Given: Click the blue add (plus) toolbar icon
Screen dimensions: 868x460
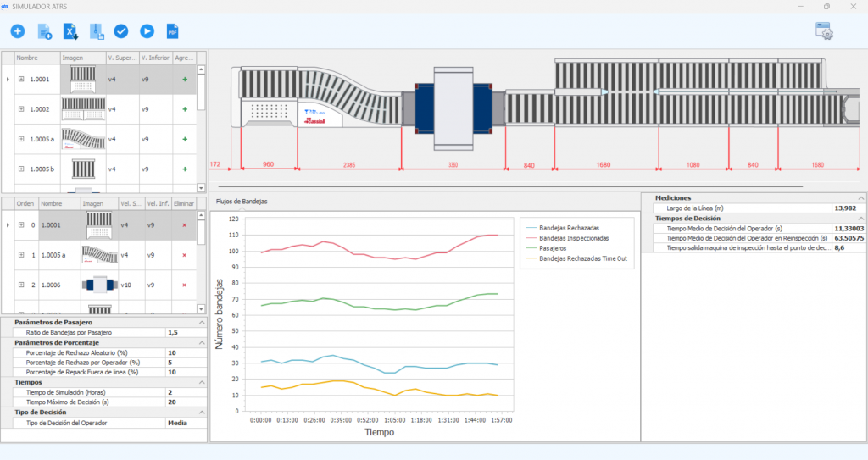Looking at the screenshot, I should tap(18, 31).
